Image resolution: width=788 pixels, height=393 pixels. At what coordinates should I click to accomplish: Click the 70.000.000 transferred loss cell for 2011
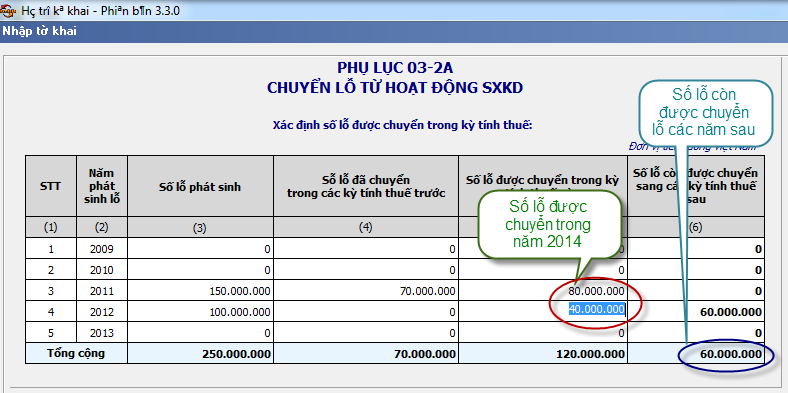366,291
